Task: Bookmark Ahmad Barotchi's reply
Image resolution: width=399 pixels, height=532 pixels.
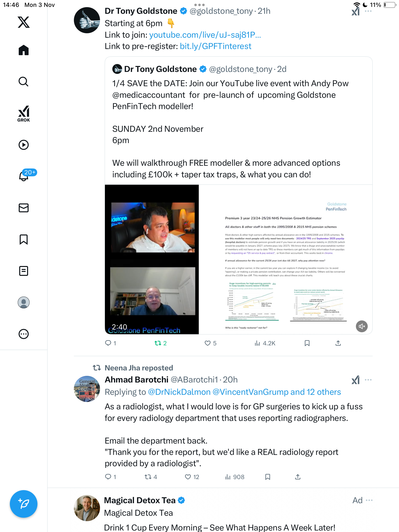Action: [268, 477]
